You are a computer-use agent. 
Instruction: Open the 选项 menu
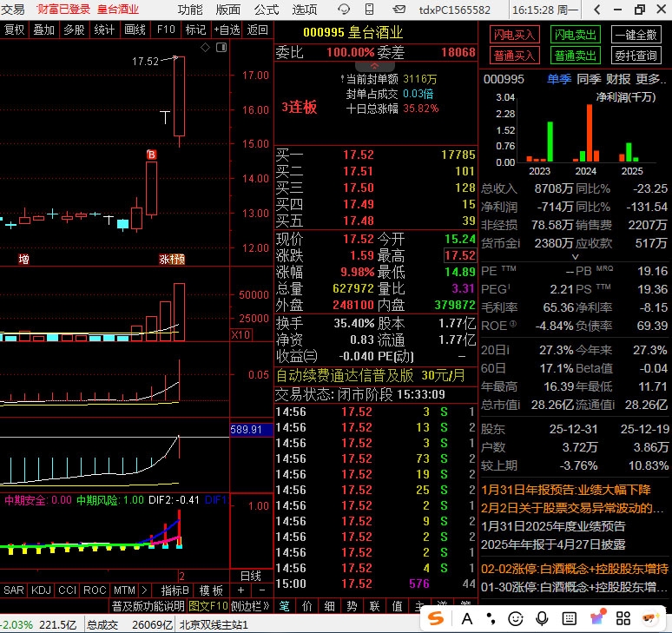[x=304, y=9]
